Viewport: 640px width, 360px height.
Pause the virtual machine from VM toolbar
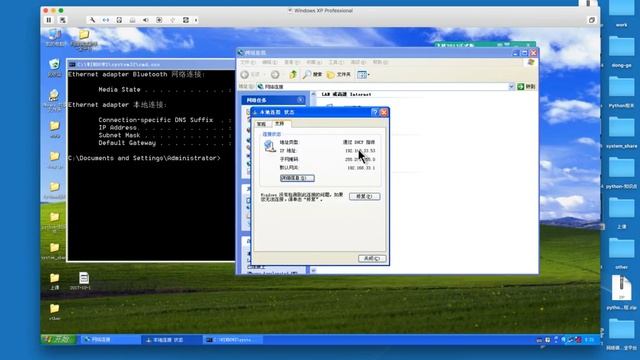pyautogui.click(x=49, y=20)
